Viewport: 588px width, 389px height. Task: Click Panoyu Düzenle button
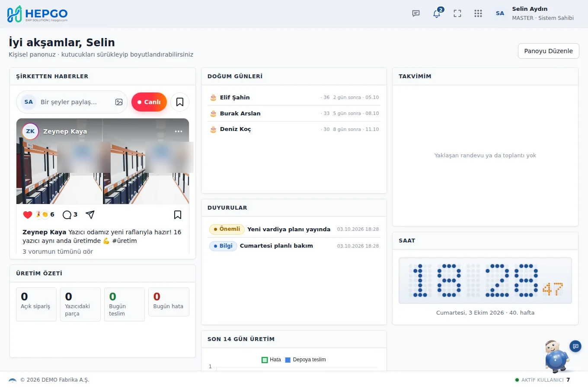(x=548, y=51)
